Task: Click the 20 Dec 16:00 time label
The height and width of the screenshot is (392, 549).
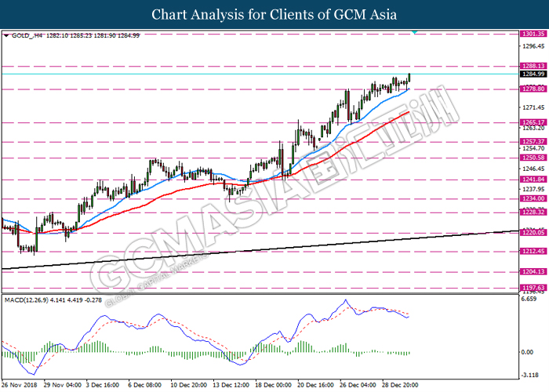Action: [x=315, y=385]
